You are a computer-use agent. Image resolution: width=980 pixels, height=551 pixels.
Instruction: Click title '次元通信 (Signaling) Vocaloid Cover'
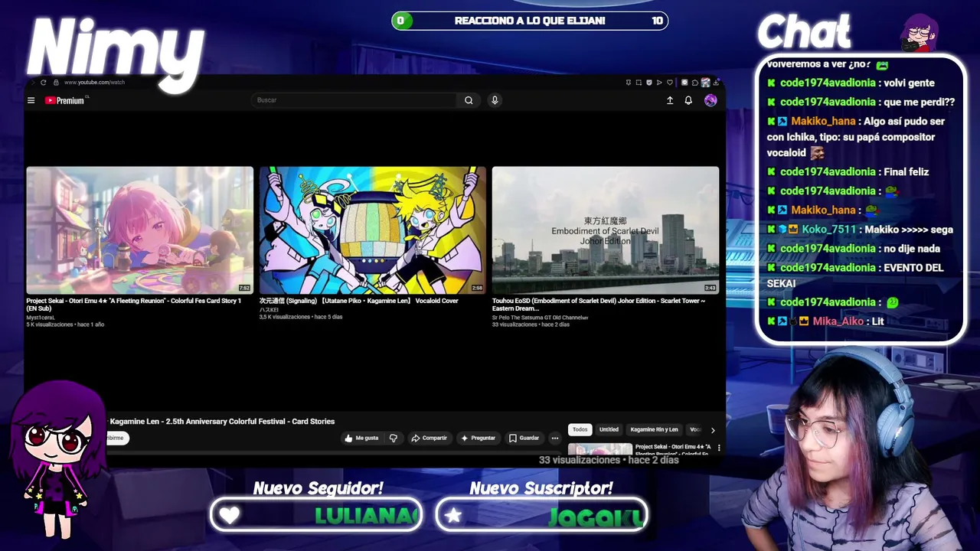click(359, 301)
